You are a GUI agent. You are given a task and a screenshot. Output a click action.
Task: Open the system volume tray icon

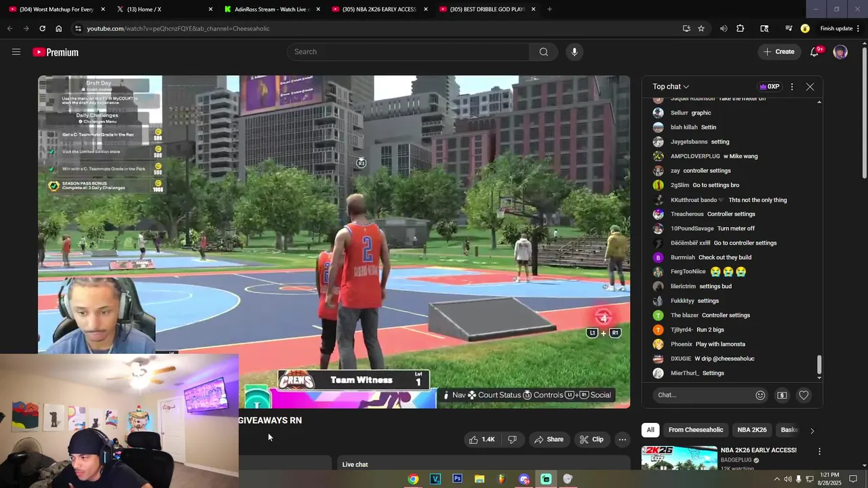pyautogui.click(x=787, y=479)
